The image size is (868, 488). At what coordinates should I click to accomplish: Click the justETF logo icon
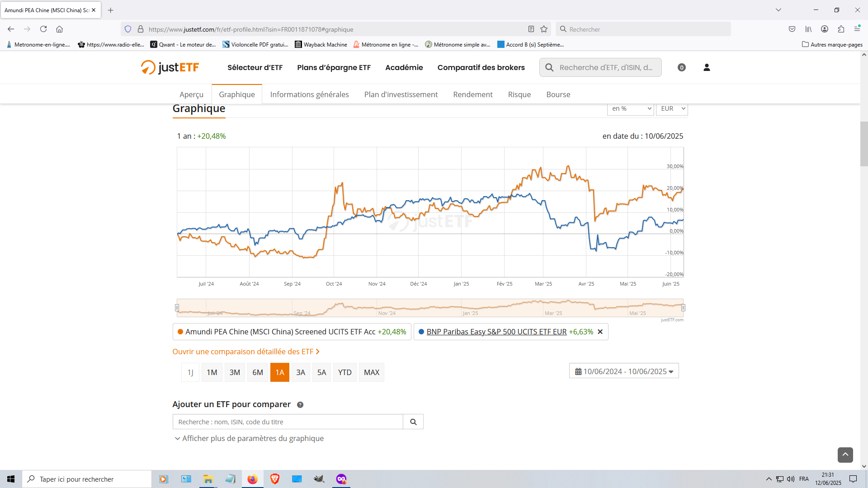[148, 67]
